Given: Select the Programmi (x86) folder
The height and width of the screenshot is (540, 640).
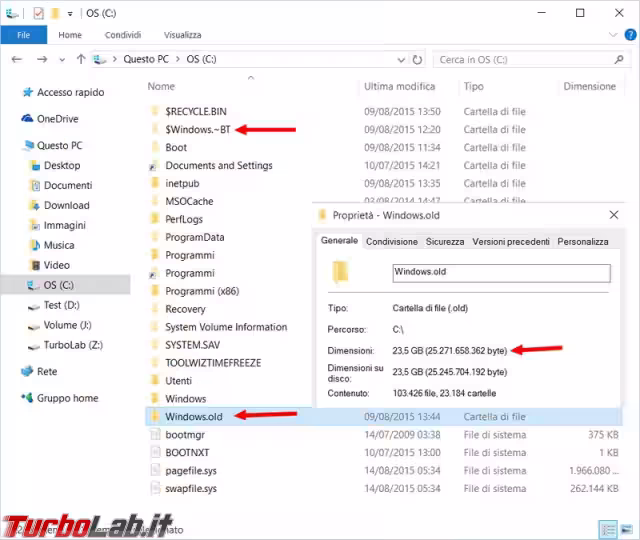Looking at the screenshot, I should pos(202,291).
